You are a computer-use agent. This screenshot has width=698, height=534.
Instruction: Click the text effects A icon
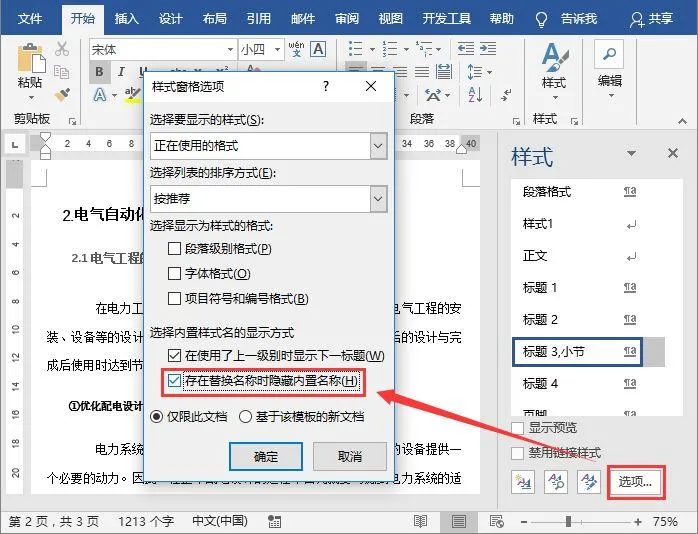pos(100,95)
